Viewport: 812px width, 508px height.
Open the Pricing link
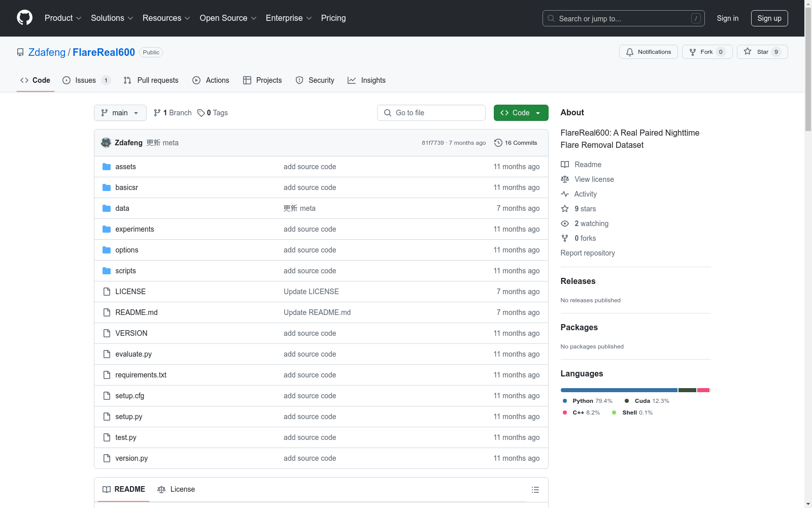click(333, 18)
